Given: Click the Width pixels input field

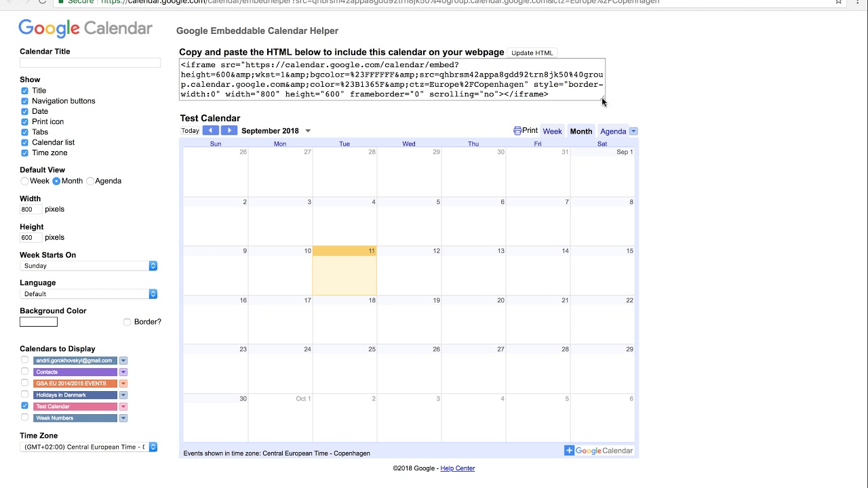Looking at the screenshot, I should click(31, 209).
